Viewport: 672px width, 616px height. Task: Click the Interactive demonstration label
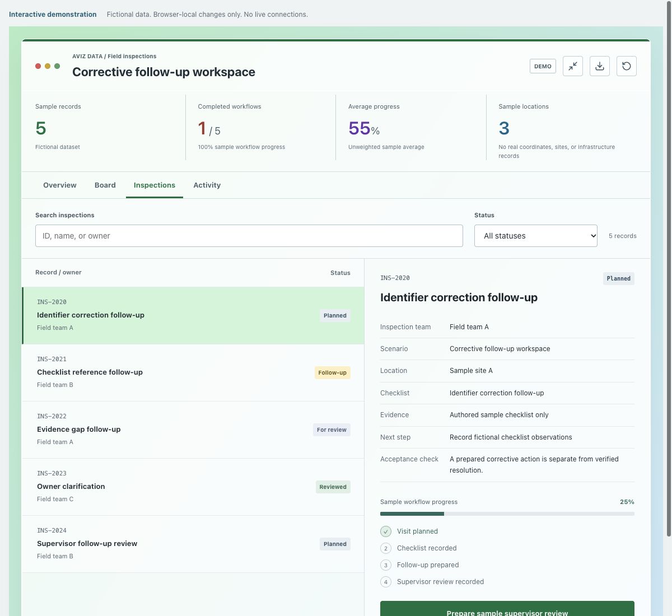coord(53,15)
